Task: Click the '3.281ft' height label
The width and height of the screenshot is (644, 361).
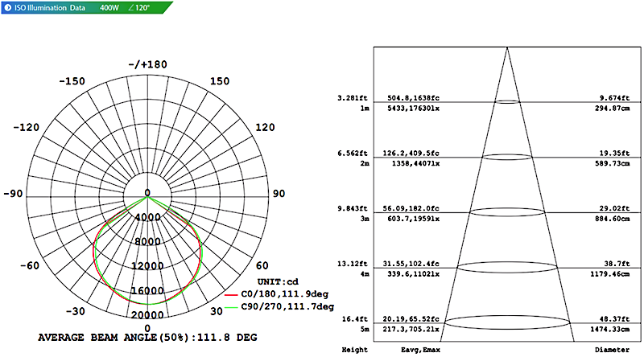Action: point(353,98)
